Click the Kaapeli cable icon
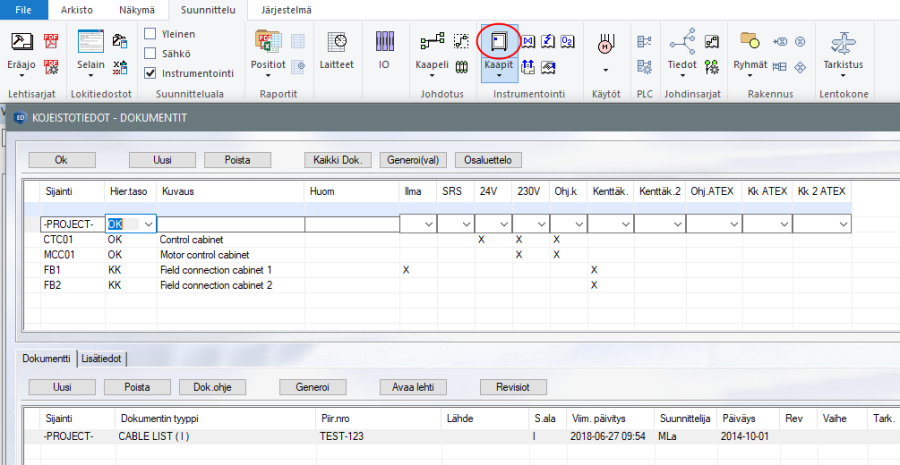The height and width of the screenshot is (465, 900). (x=432, y=42)
